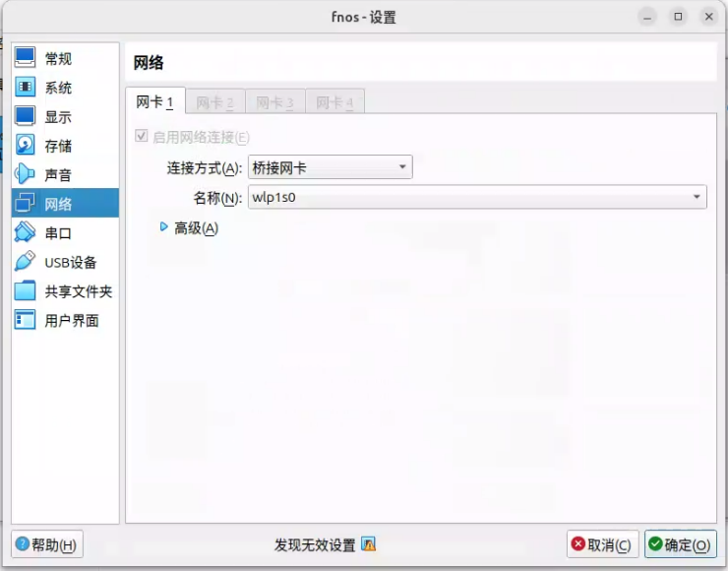Open the USB设备 icon in sidebar
The image size is (728, 571).
(x=25, y=262)
